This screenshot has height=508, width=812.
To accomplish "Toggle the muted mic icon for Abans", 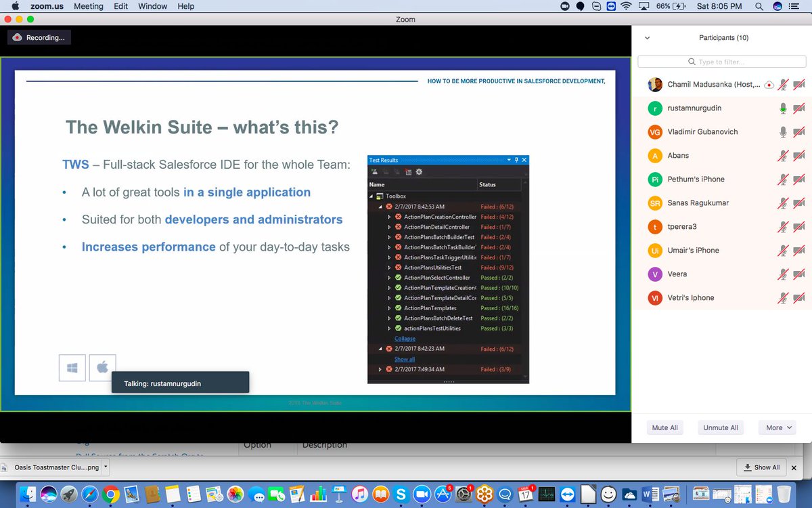I will pyautogui.click(x=783, y=156).
